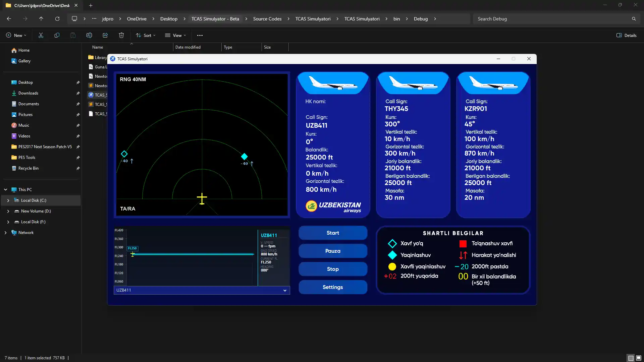
Task: Open the Sort dropdown in Explorer
Action: click(x=146, y=35)
